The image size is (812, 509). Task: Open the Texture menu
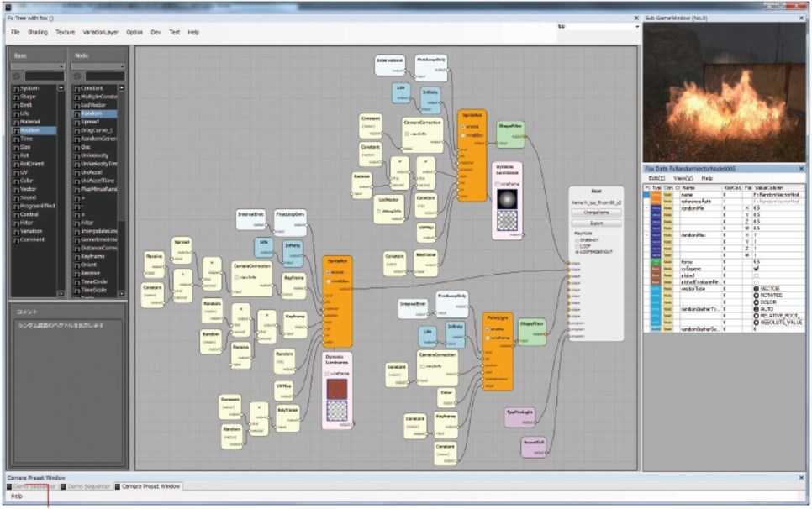[66, 32]
